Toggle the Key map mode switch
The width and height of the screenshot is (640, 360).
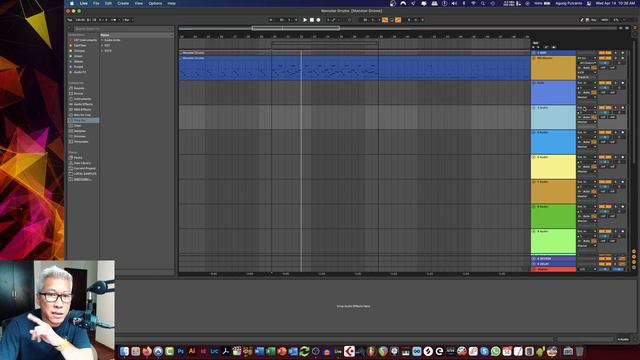coord(593,20)
